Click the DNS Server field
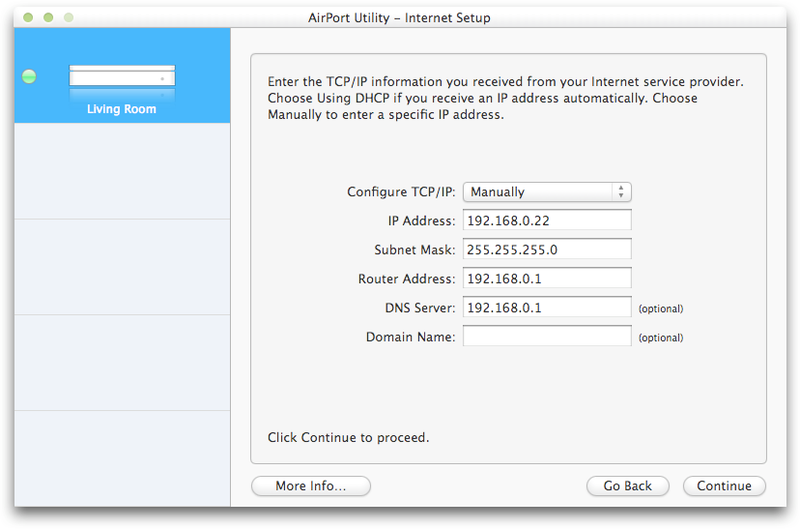Screen dimensions: 800x529 [547, 308]
